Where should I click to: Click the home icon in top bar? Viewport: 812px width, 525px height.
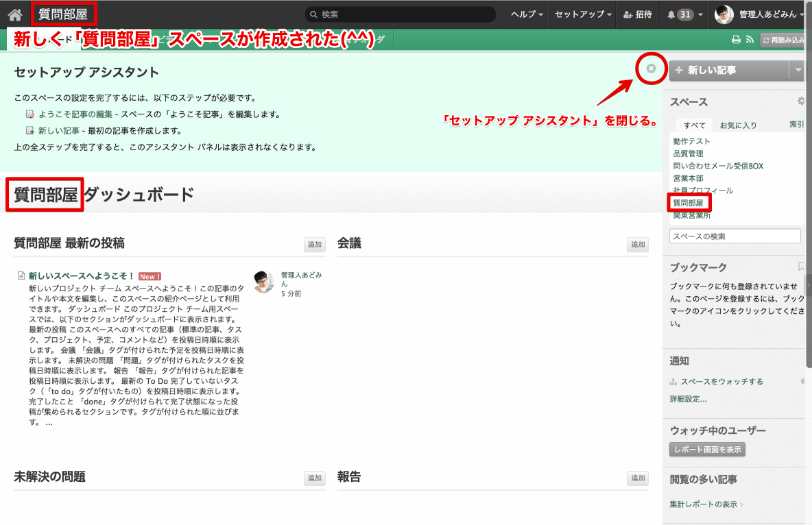tap(14, 14)
